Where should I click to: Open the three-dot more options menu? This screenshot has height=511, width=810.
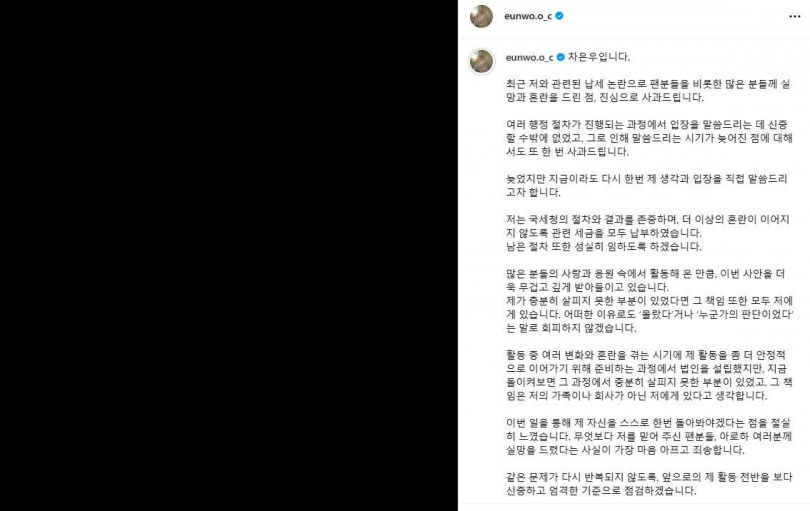(795, 17)
